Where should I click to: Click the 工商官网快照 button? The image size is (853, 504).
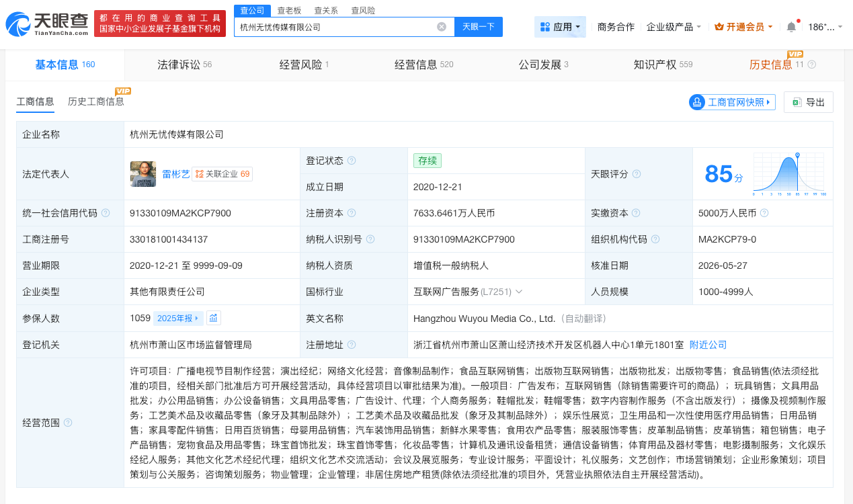tap(732, 102)
